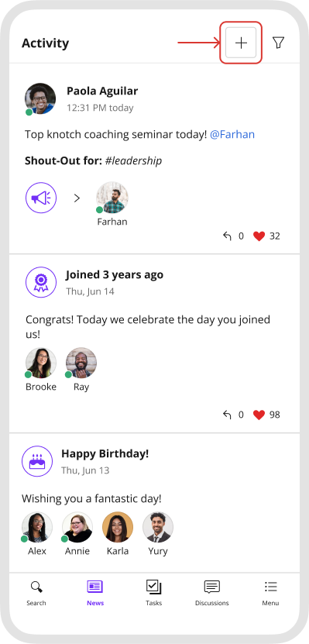The width and height of the screenshot is (309, 644).
Task: View Paola Aguilar's profile photo
Action: click(x=40, y=98)
